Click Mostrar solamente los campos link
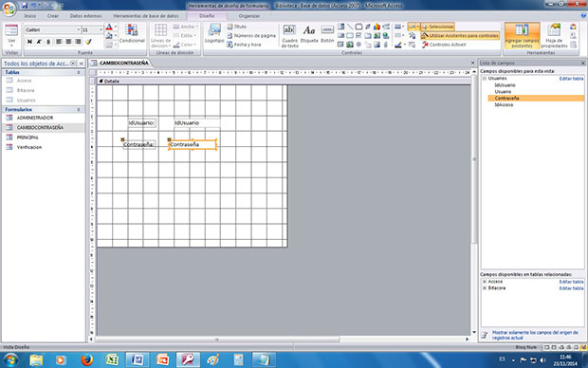The image size is (588, 368). pyautogui.click(x=535, y=335)
